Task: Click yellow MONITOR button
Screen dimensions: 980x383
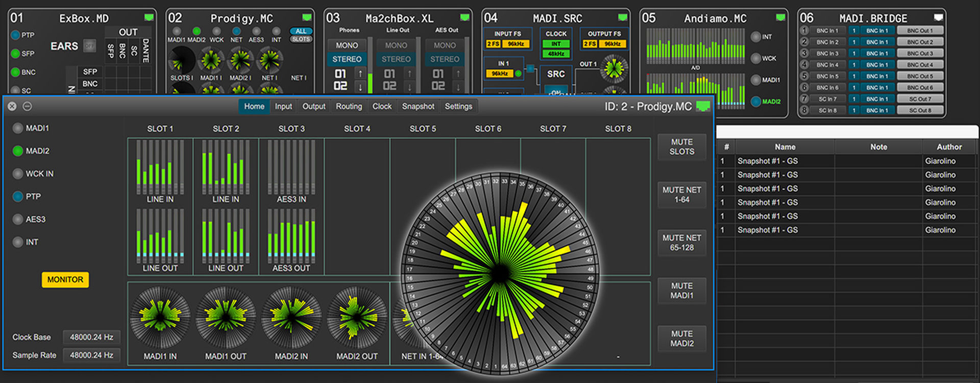Action: [65, 280]
